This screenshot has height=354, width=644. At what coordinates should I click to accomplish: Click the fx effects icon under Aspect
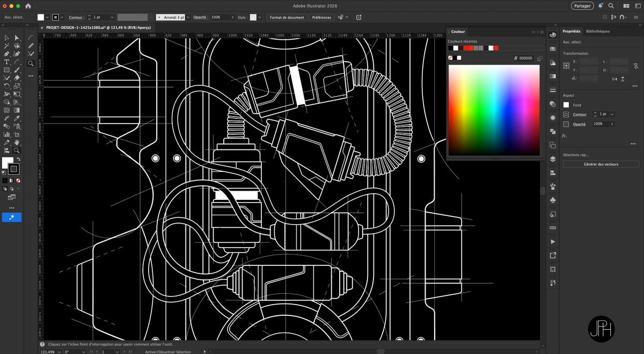click(565, 136)
